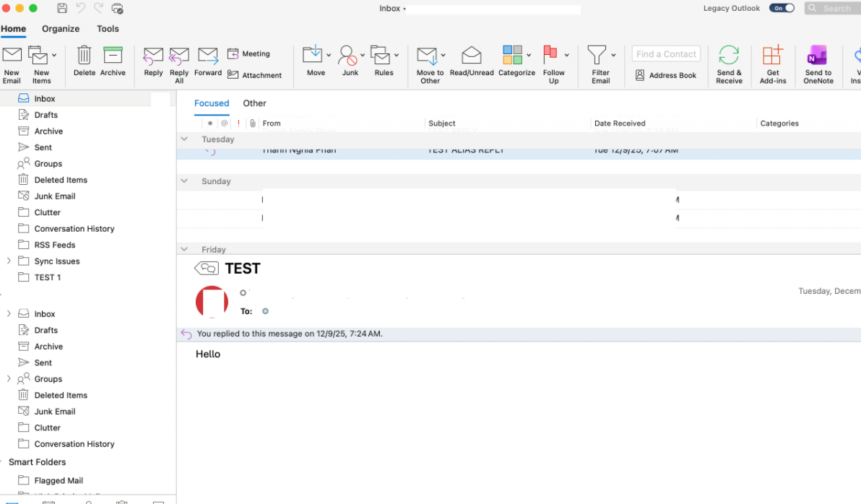The width and height of the screenshot is (861, 504).
Task: Sort by attachment column icon
Action: click(253, 123)
